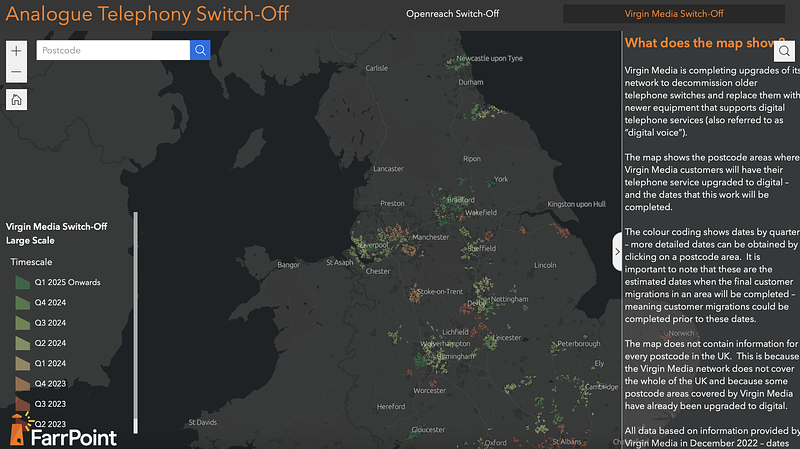
Task: Click the Q4 2024 legend swatch
Action: click(22, 303)
